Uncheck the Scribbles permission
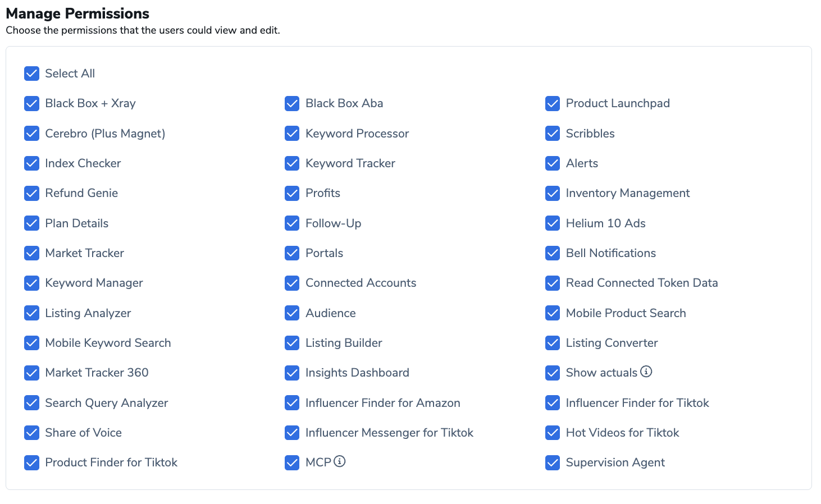The height and width of the screenshot is (504, 821). point(553,134)
